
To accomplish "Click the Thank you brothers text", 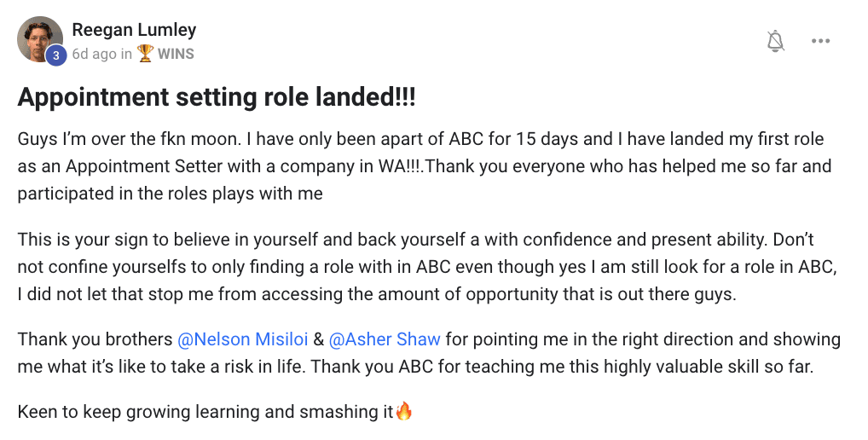I will (x=95, y=339).
